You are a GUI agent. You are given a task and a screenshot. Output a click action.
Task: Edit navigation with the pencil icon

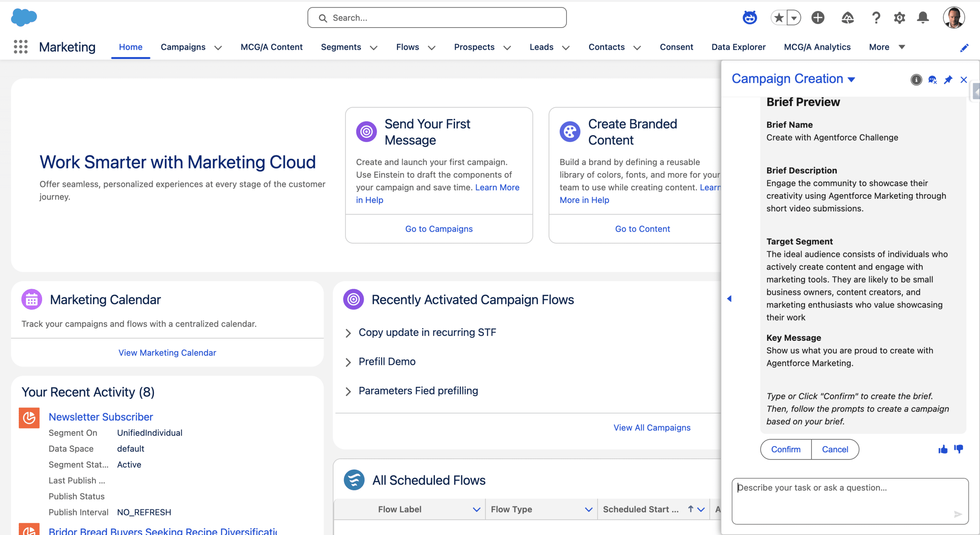tap(964, 48)
